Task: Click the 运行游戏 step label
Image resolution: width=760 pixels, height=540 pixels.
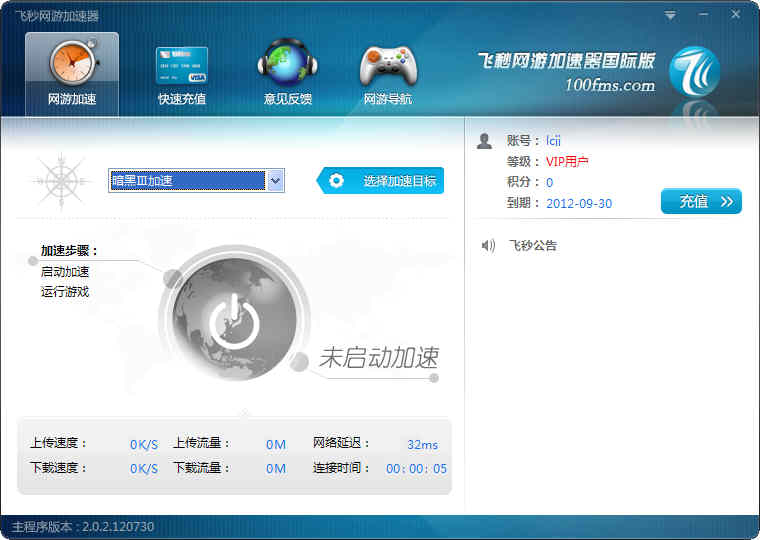Action: click(x=65, y=292)
